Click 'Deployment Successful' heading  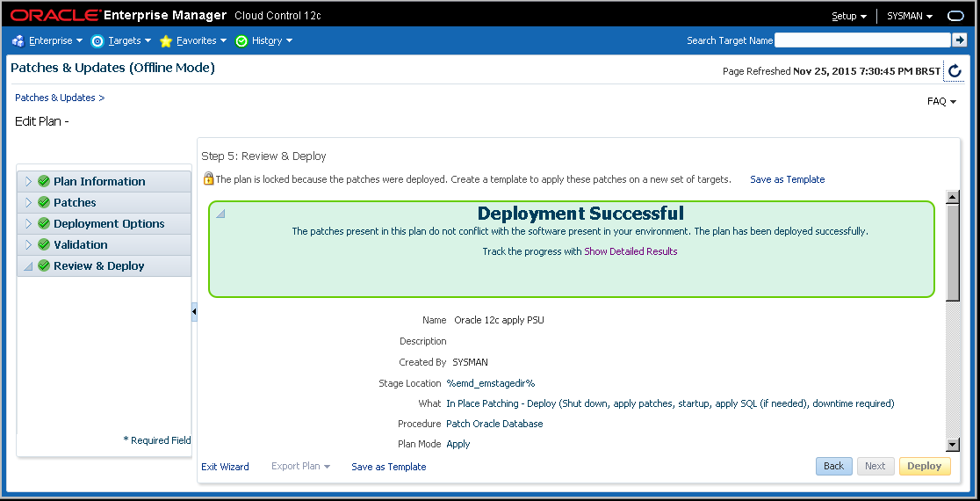point(580,214)
